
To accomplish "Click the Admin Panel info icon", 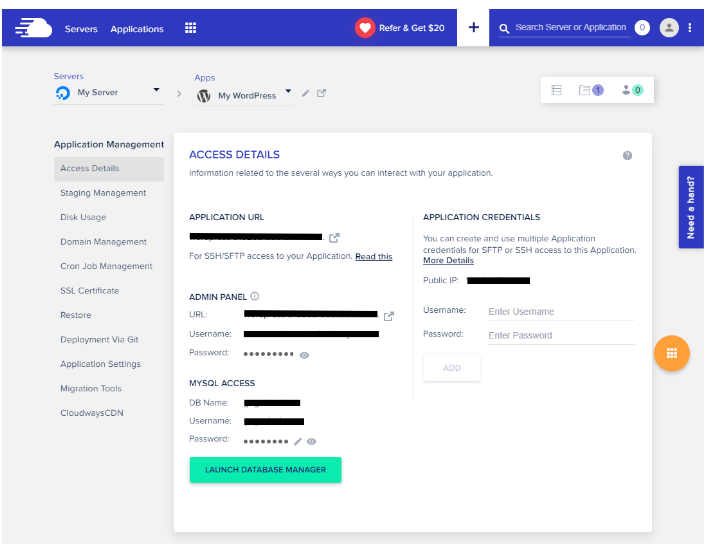I will (x=255, y=296).
